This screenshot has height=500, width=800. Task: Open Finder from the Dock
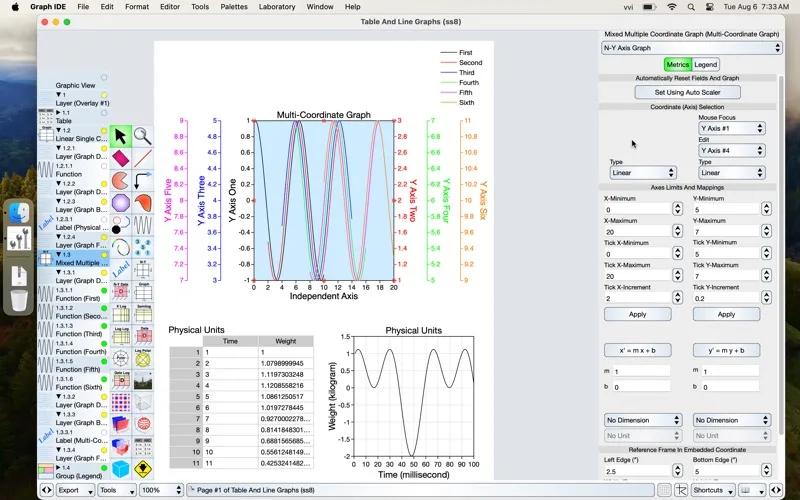click(x=20, y=212)
